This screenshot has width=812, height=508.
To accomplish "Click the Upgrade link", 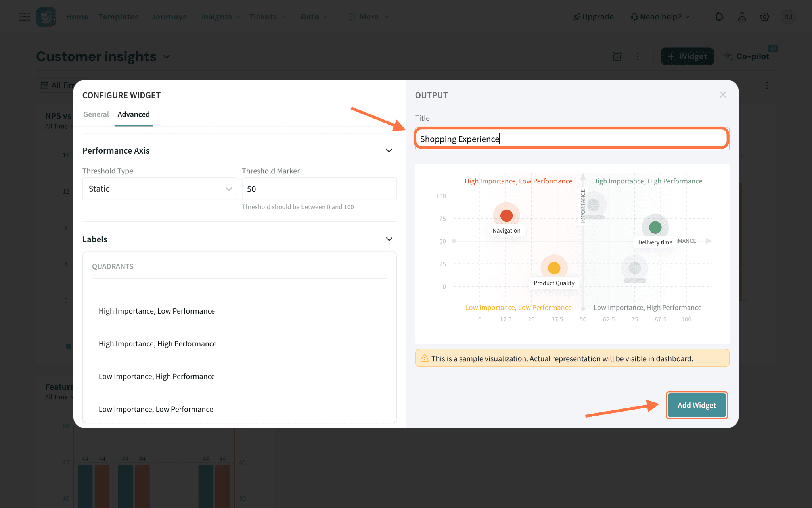I will point(594,17).
